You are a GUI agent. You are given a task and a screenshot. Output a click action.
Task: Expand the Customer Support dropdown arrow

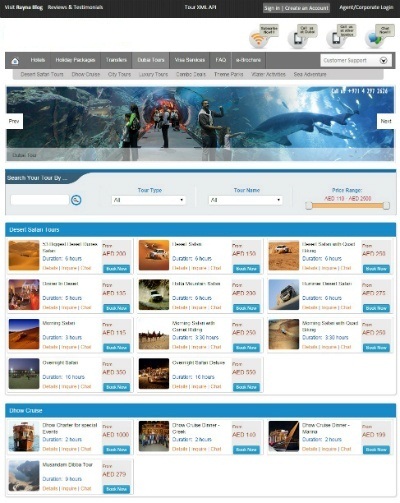pos(383,60)
